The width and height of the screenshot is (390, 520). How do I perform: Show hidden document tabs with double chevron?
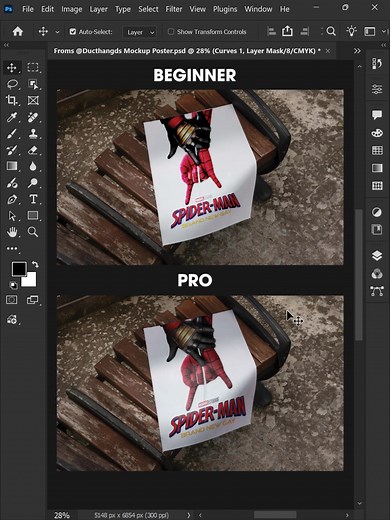tap(357, 51)
